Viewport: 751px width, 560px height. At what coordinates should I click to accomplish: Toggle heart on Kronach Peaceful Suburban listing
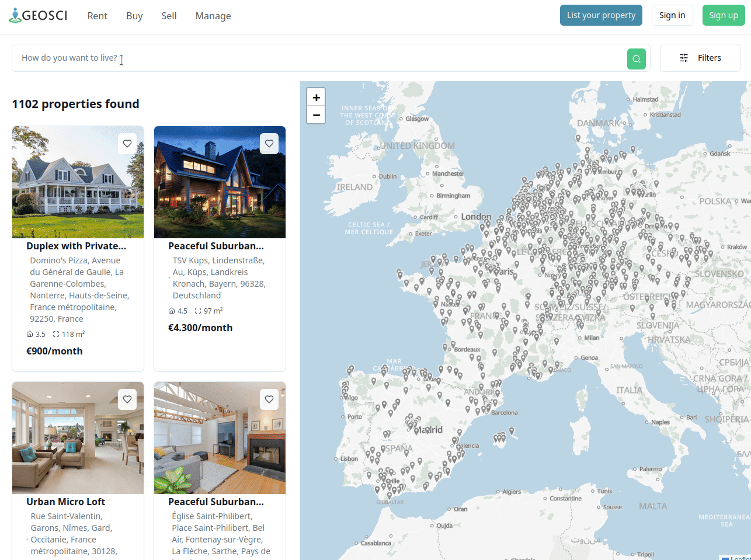[x=269, y=144]
